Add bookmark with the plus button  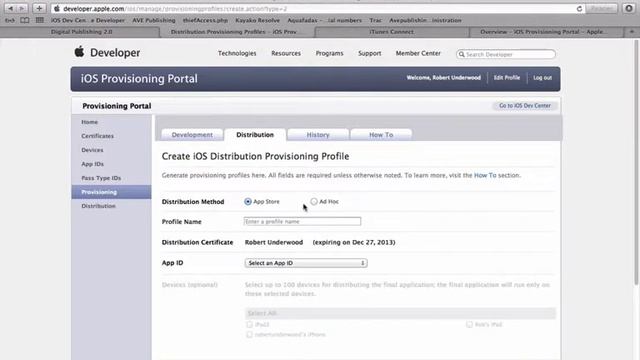point(39,8)
